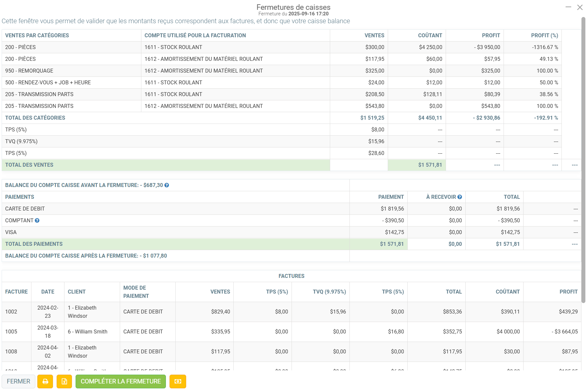Open help icon next to À RECEVOIR
588x390 pixels.
(x=460, y=197)
